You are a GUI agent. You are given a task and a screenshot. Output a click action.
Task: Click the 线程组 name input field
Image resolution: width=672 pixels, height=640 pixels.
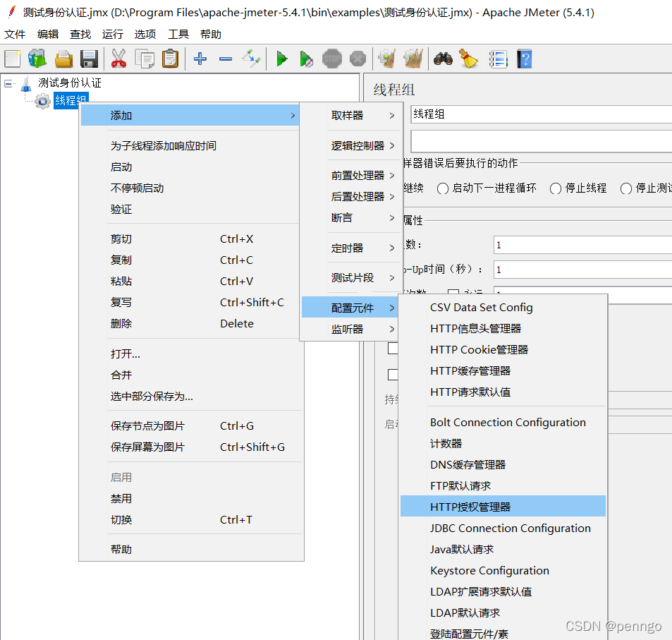pyautogui.click(x=542, y=114)
